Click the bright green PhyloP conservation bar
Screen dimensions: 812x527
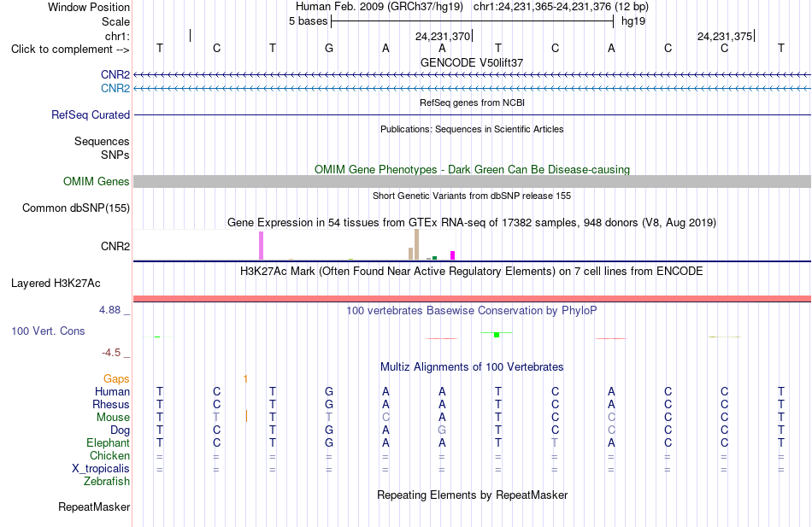tap(497, 335)
